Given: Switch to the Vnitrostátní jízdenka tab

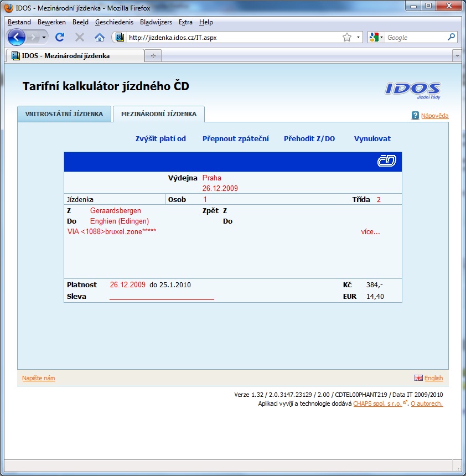Looking at the screenshot, I should (64, 114).
